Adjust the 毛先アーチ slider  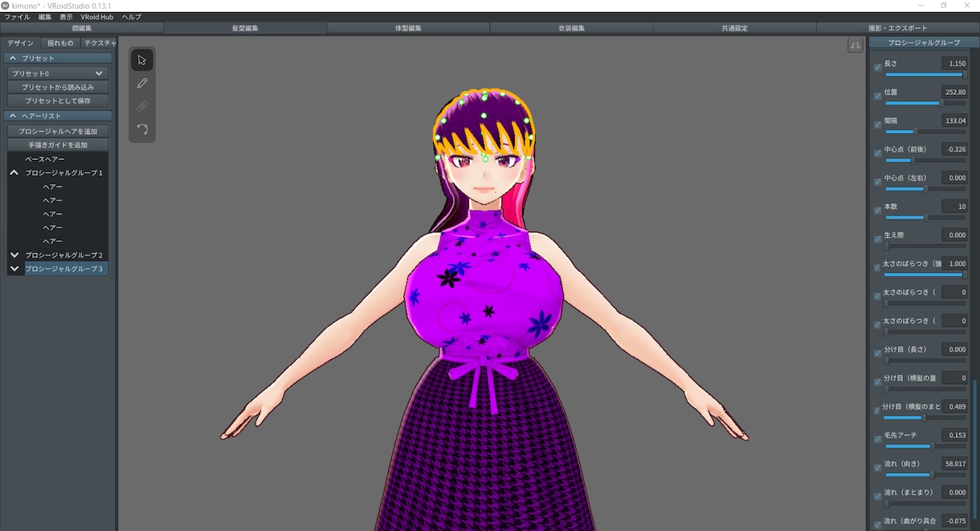tap(925, 446)
